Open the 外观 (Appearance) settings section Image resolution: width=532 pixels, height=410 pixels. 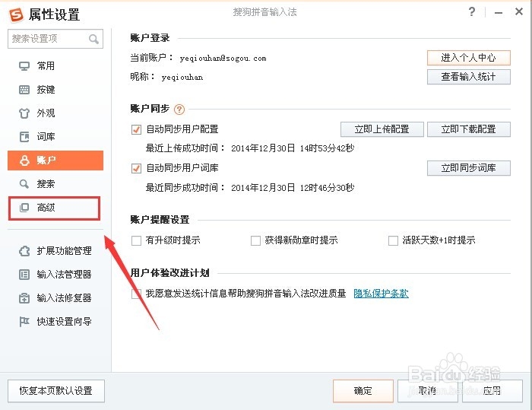[46, 113]
